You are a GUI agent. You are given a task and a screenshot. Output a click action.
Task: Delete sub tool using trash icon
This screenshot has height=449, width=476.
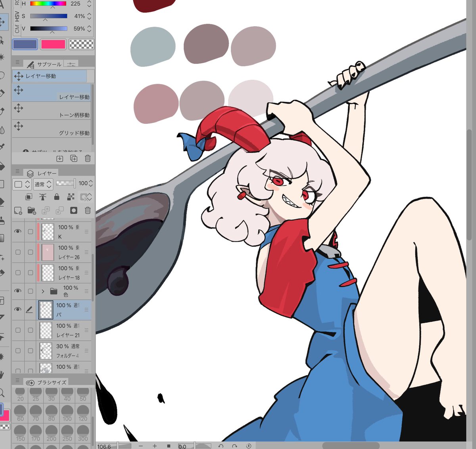click(88, 158)
